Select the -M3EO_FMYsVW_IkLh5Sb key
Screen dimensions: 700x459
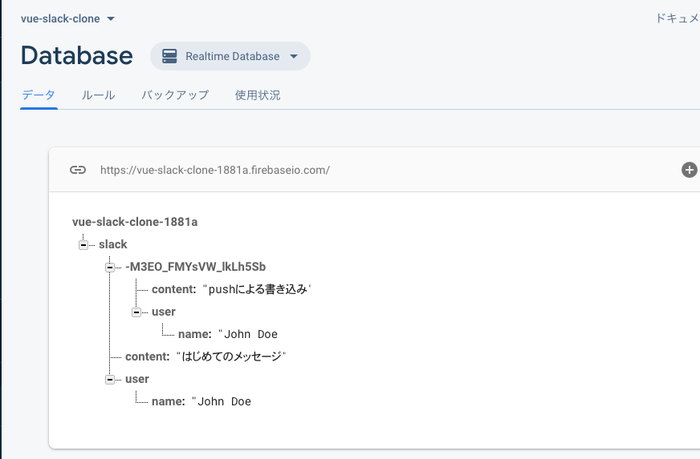tap(196, 267)
